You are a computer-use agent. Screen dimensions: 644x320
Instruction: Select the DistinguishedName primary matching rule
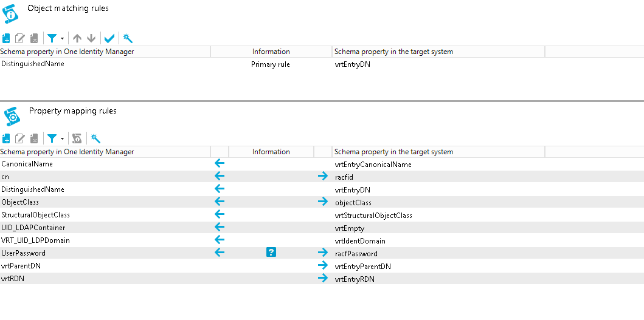click(x=322, y=64)
